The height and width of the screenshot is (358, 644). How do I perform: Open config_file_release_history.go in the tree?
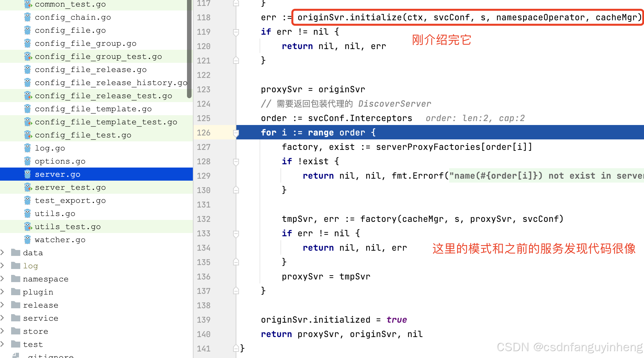tap(111, 82)
